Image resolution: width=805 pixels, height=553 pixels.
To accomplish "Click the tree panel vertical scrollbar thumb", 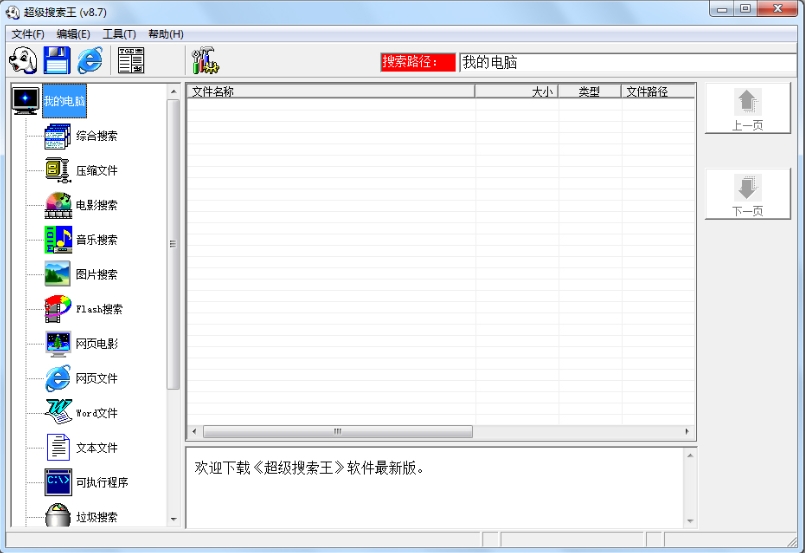I will pos(174,244).
